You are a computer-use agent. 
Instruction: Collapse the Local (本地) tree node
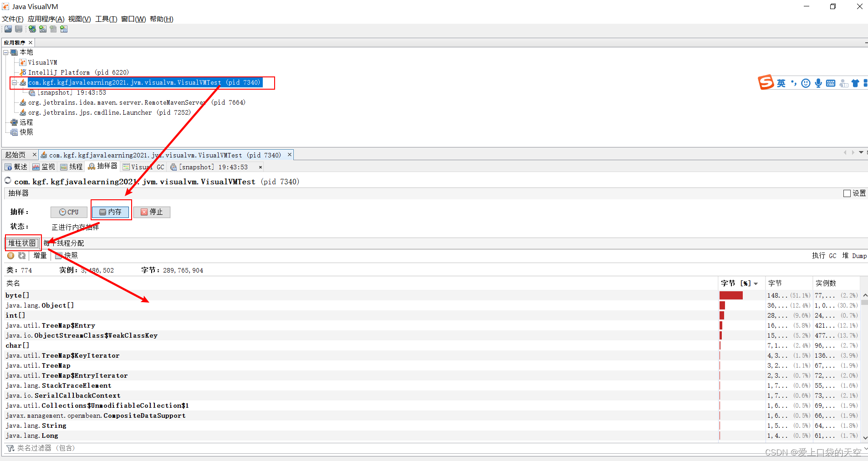(6, 52)
